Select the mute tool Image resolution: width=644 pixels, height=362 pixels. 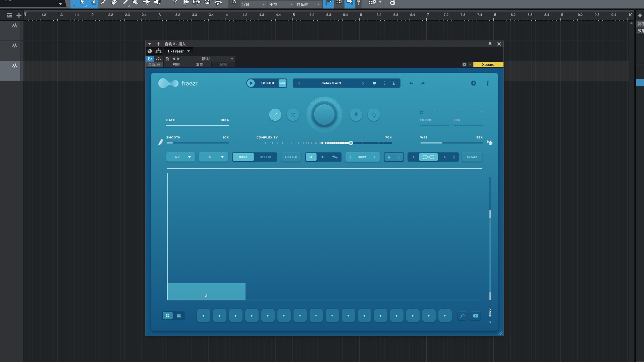[136, 3]
